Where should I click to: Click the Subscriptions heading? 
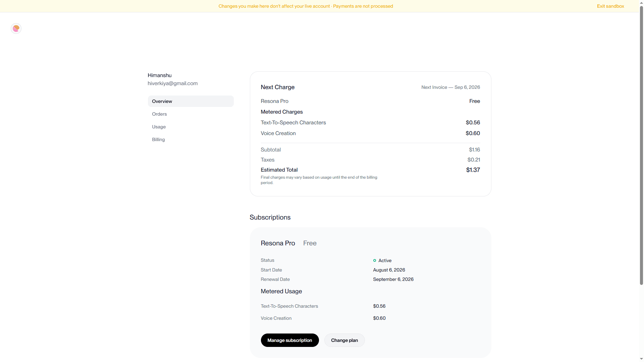pos(270,217)
